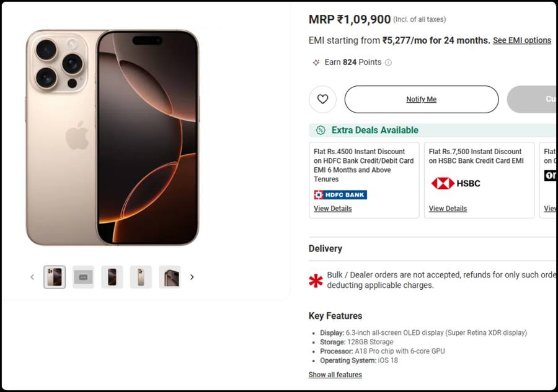This screenshot has width=558, height=392.
Task: Select the first product thumbnail
Action: (55, 277)
